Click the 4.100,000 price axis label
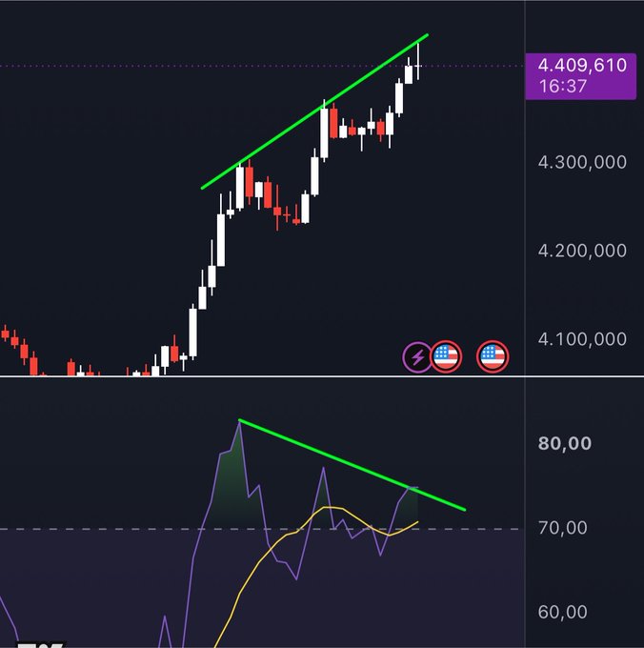The height and width of the screenshot is (648, 644). click(582, 339)
